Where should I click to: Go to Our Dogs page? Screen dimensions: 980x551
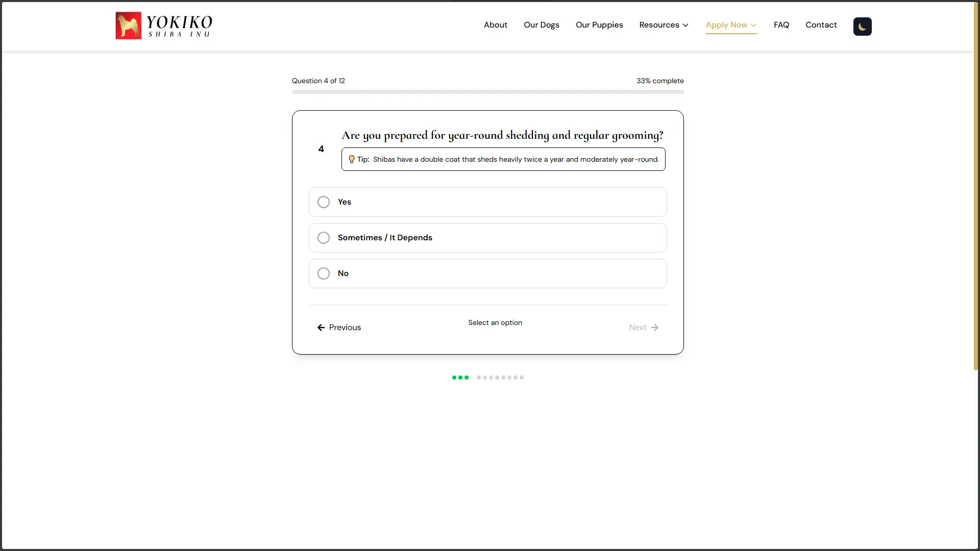click(x=541, y=25)
